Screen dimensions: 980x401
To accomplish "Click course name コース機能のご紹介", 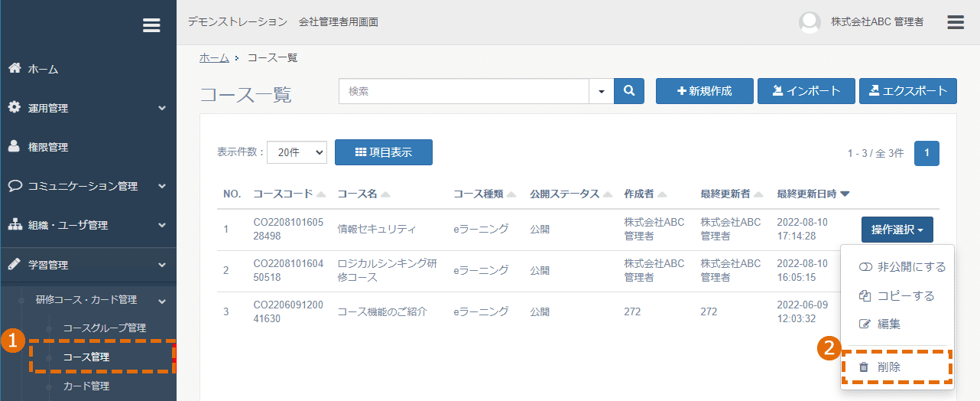I will [x=382, y=311].
